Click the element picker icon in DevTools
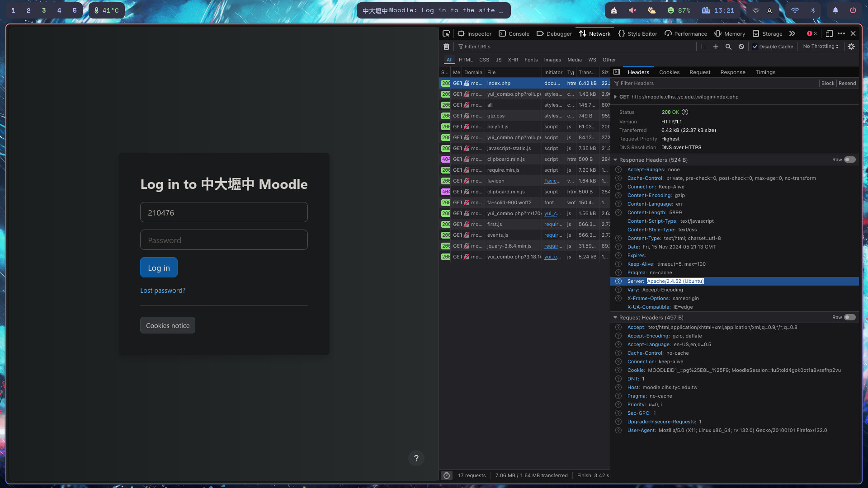Image resolution: width=868 pixels, height=488 pixels. [x=446, y=33]
